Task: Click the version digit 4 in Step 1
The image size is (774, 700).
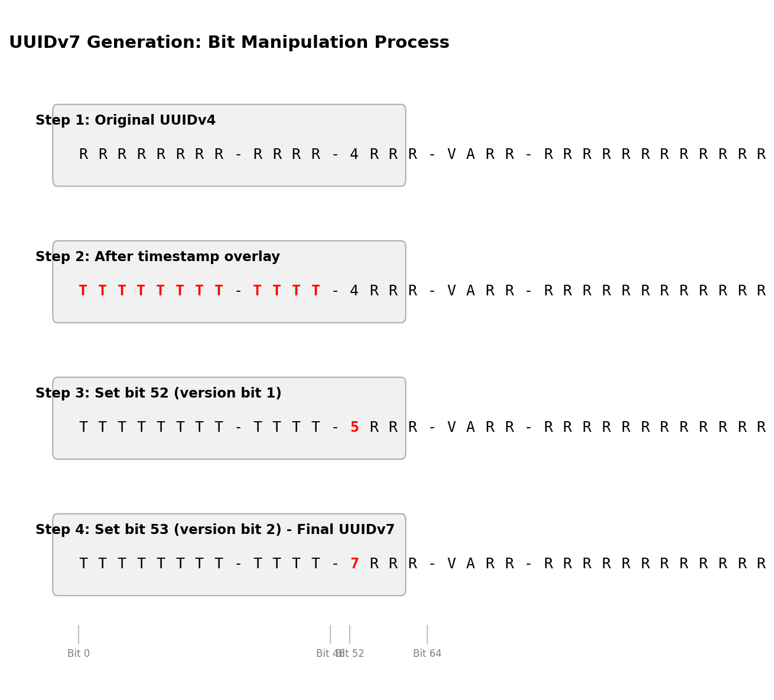Action: pos(355,155)
